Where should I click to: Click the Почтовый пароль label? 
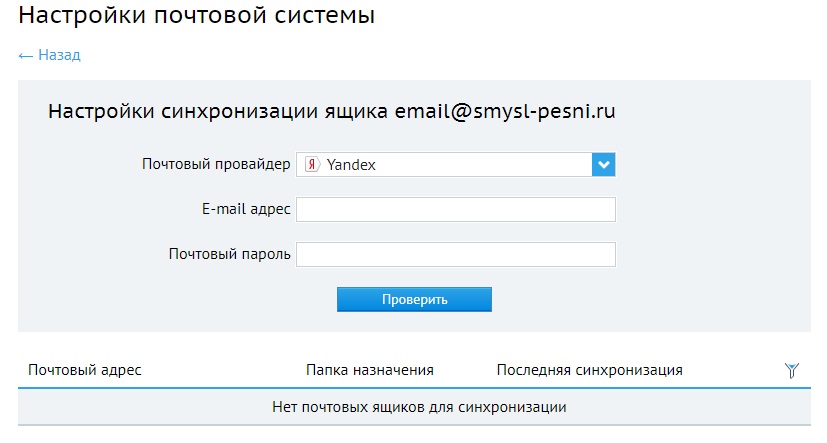[229, 254]
